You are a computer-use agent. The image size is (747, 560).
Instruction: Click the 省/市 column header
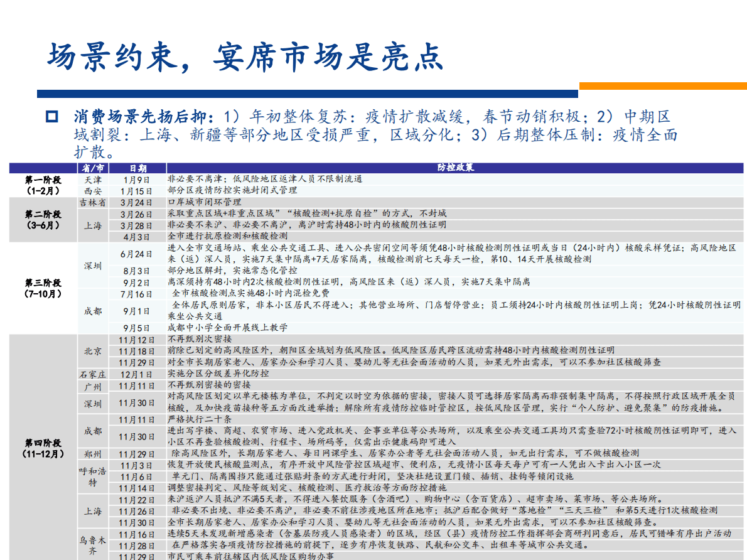point(93,168)
